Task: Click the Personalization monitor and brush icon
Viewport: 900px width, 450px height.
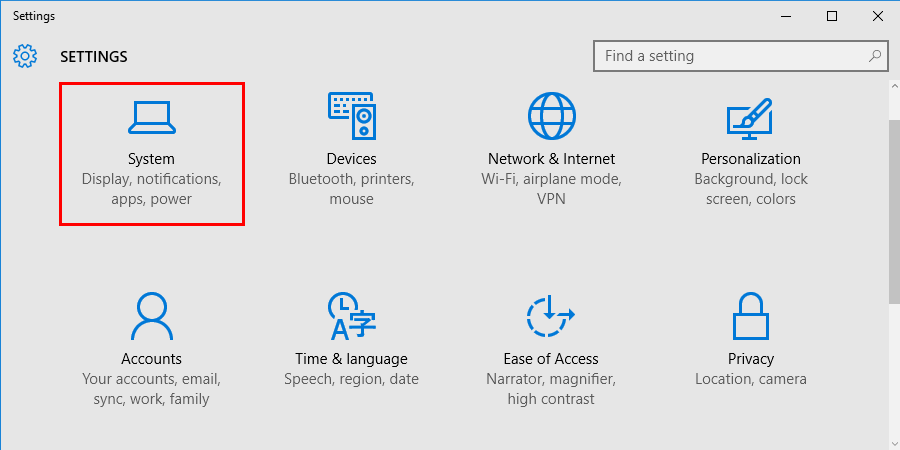Action: point(750,117)
